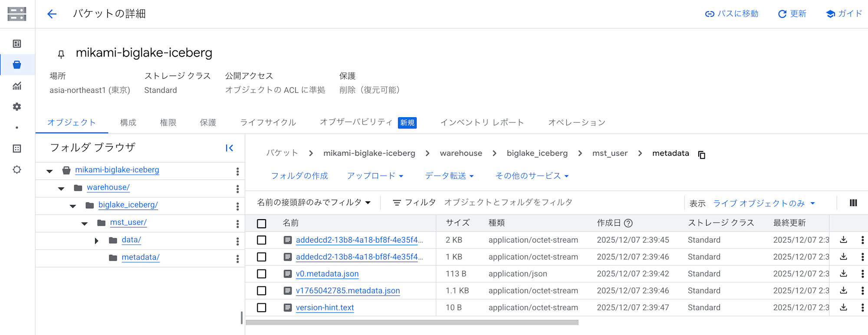868x335 pixels.
Task: Download v1765042785.metadata.json with download icon
Action: (x=844, y=290)
